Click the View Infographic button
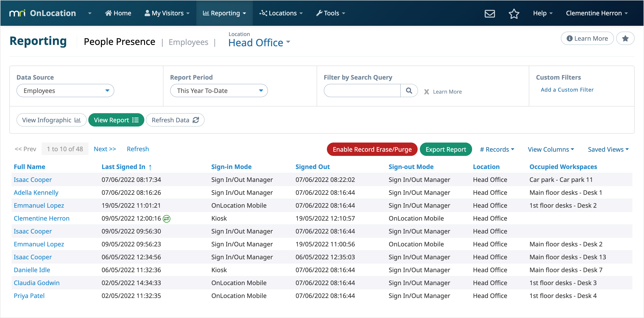644x318 pixels. (52, 120)
